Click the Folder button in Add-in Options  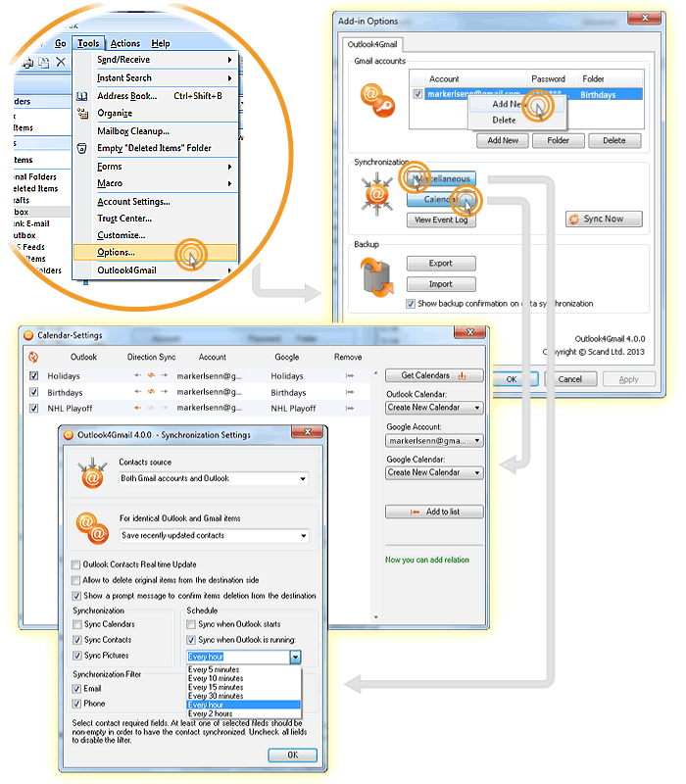pos(558,140)
